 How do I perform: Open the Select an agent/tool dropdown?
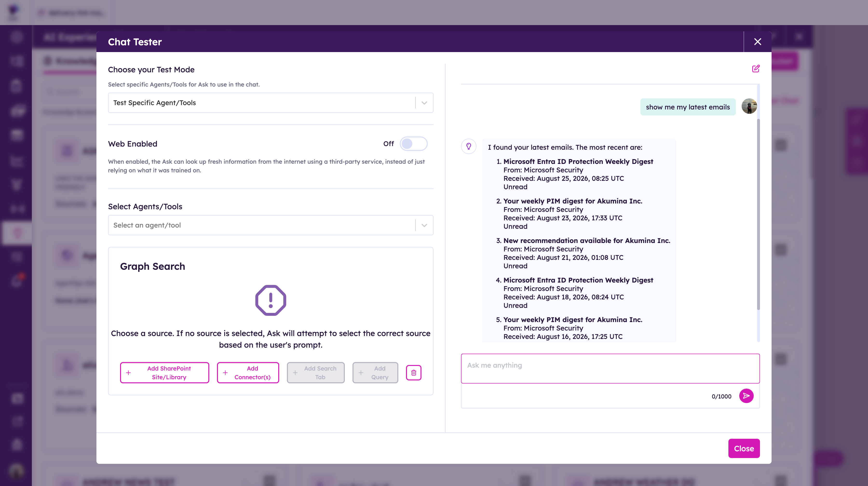(271, 225)
